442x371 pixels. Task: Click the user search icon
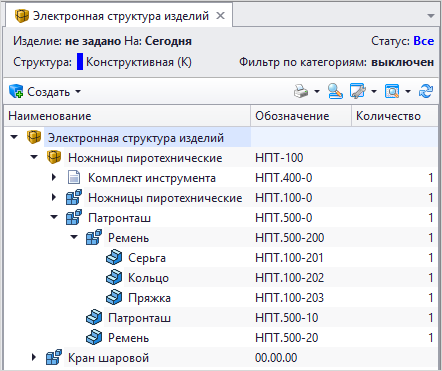tap(335, 91)
